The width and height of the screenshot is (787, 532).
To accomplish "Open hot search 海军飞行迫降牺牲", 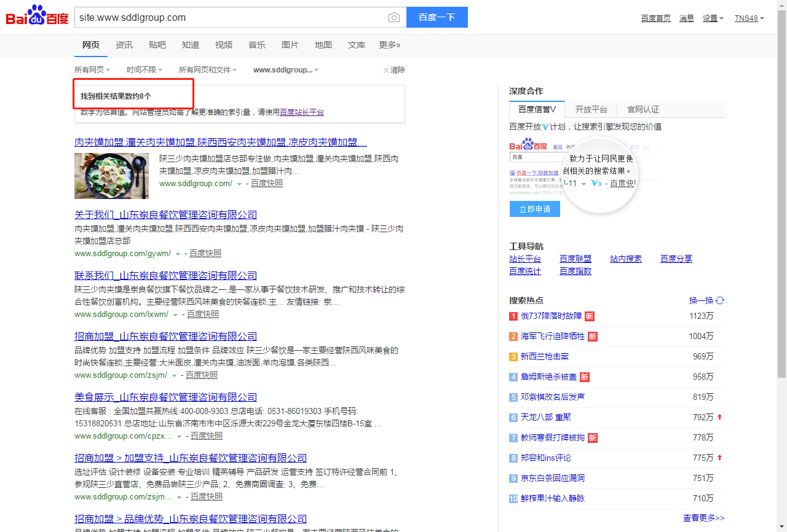I will 553,336.
